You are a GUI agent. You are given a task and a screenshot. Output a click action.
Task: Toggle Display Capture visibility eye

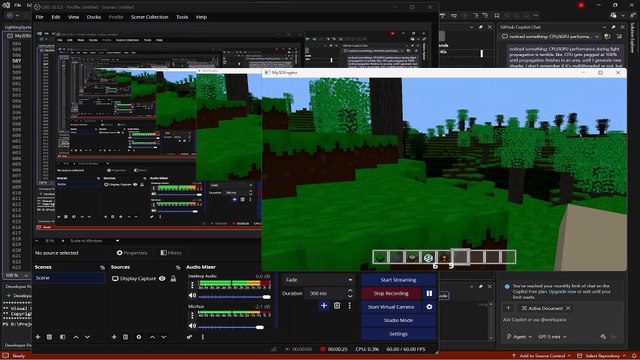tap(162, 279)
